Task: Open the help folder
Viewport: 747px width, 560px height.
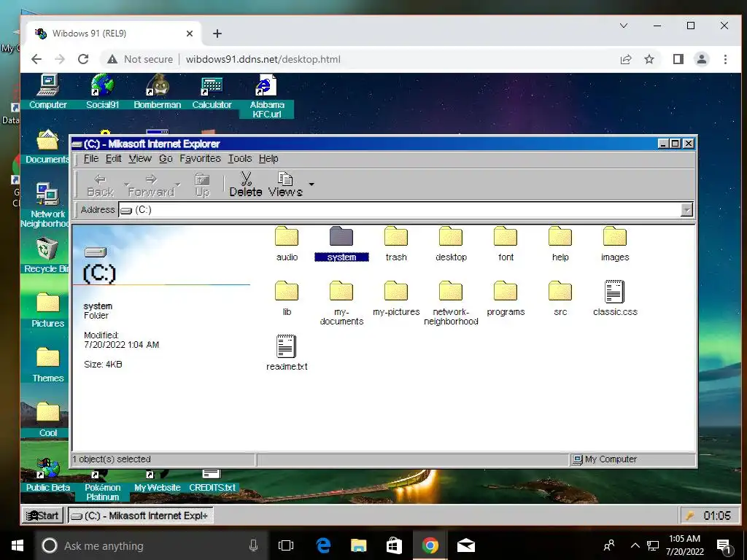Action: tap(560, 244)
